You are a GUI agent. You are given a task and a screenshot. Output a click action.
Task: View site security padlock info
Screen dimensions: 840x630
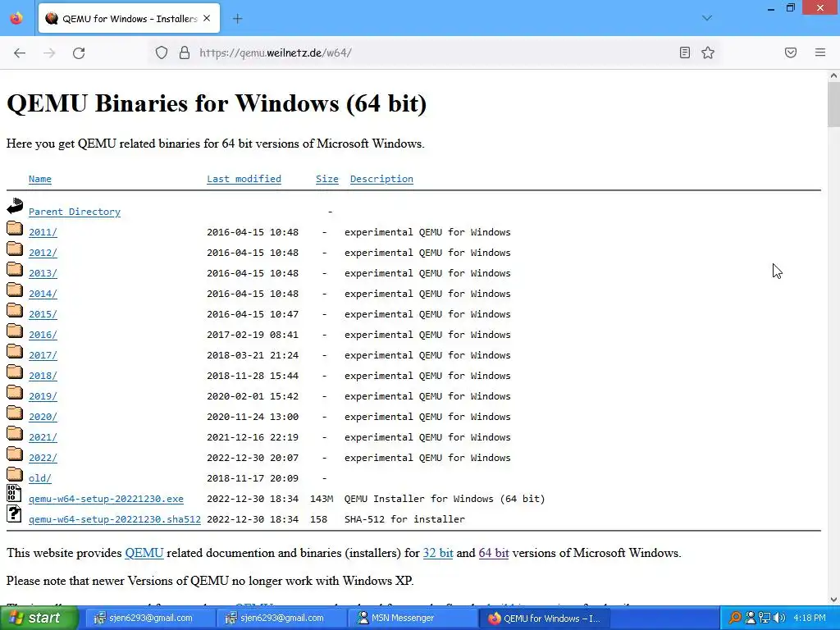(185, 52)
